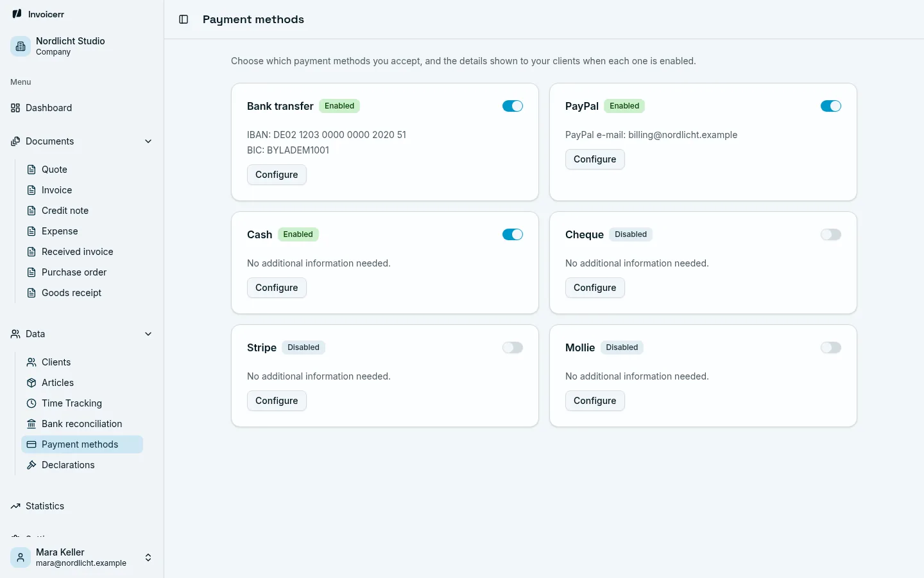Enable the Cheque payment toggle
This screenshot has height=578, width=924.
[x=831, y=234]
